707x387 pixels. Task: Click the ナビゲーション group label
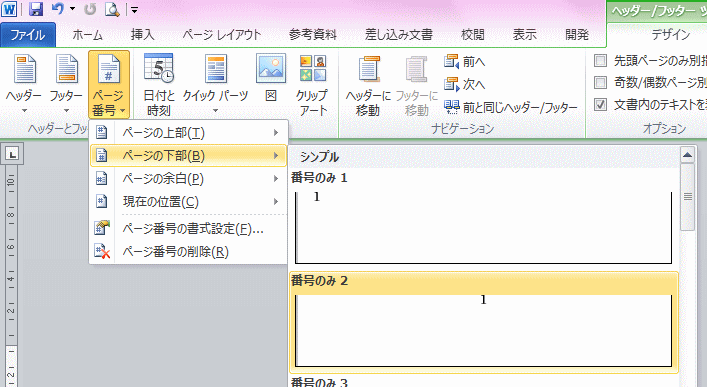tap(463, 129)
